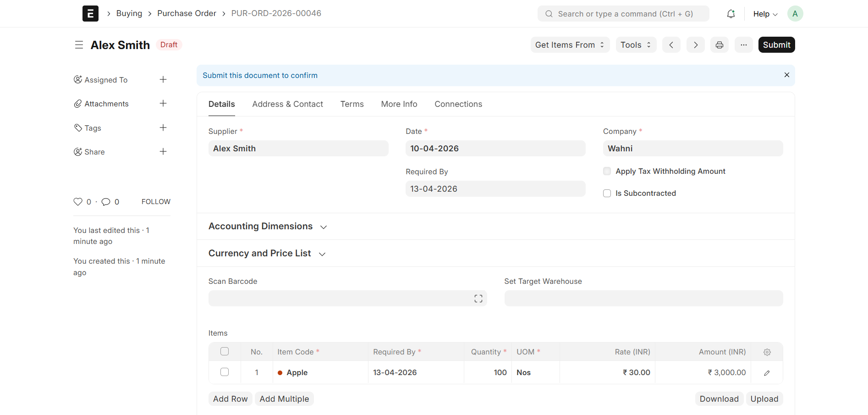
Task: Enable Is Subcontracted checkbox
Action: click(607, 194)
